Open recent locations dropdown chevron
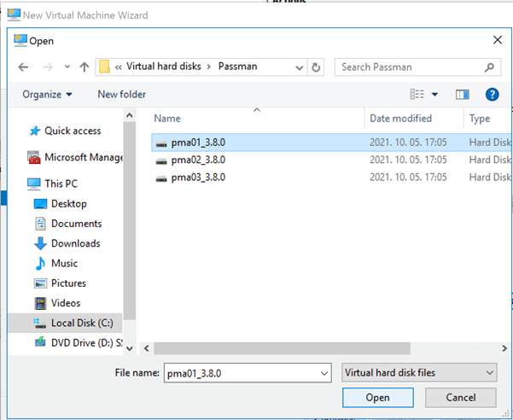This screenshot has width=513, height=420. coord(67,67)
